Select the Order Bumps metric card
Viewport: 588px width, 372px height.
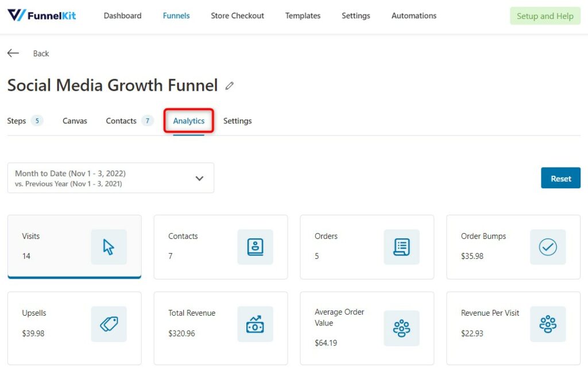click(x=513, y=247)
